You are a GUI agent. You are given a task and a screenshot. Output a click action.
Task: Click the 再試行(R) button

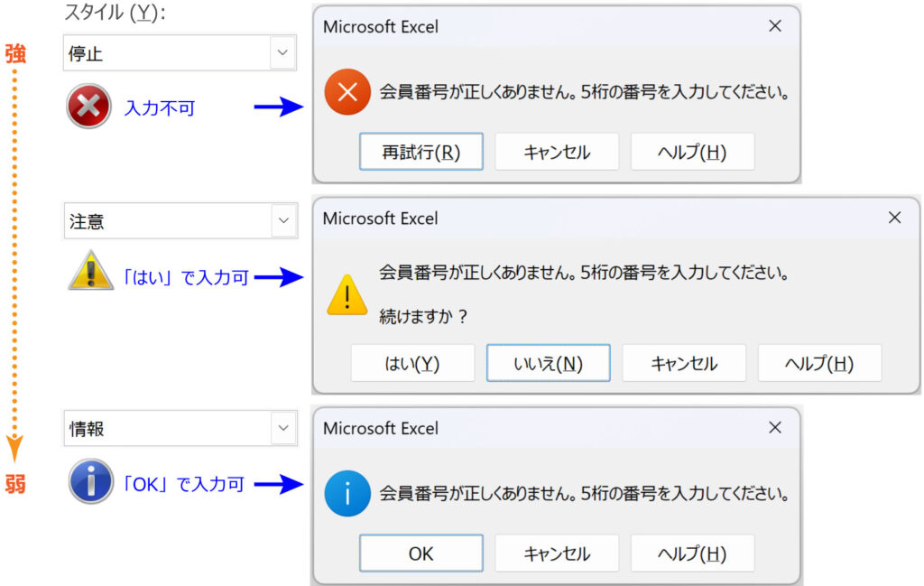(x=421, y=152)
